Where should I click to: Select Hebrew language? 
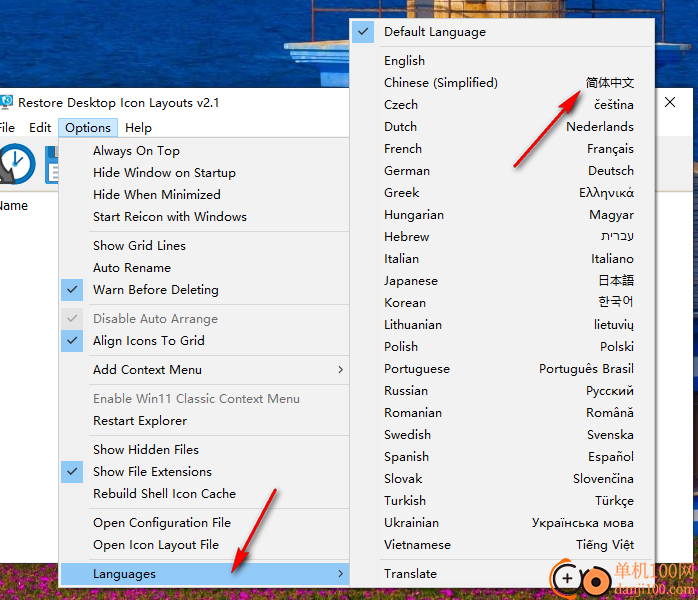502,237
